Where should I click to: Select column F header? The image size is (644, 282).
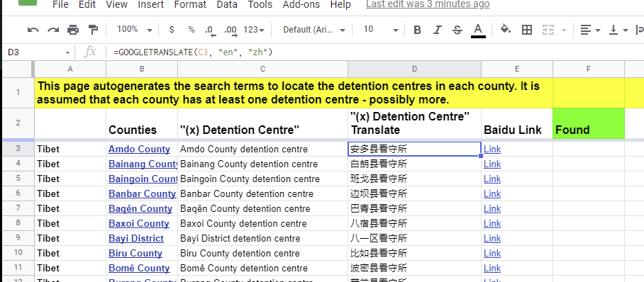pos(589,69)
